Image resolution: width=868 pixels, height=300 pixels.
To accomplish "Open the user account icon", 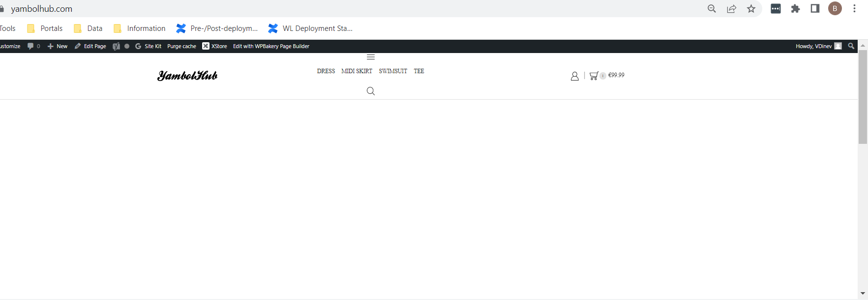I will pyautogui.click(x=574, y=76).
